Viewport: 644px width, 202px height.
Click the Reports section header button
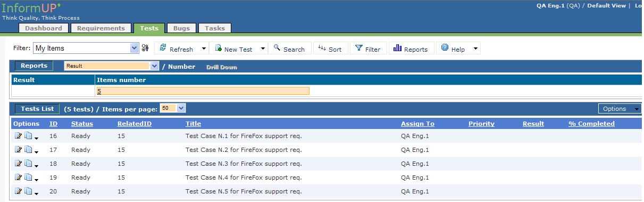(x=34, y=66)
